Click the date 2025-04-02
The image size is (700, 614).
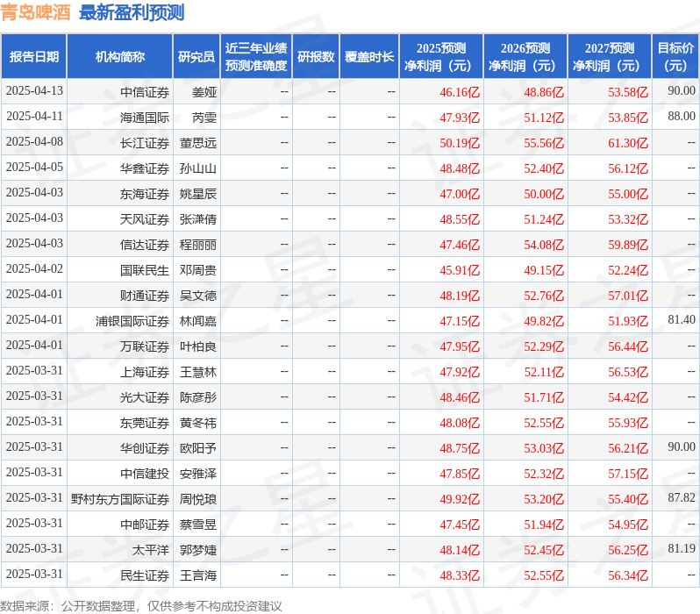click(x=34, y=269)
